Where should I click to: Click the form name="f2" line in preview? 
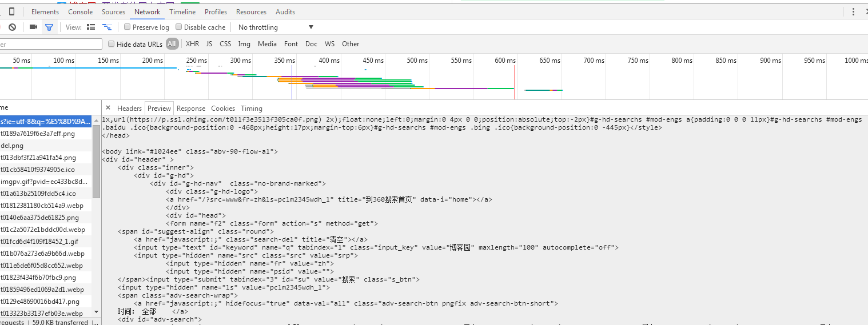coord(272,223)
